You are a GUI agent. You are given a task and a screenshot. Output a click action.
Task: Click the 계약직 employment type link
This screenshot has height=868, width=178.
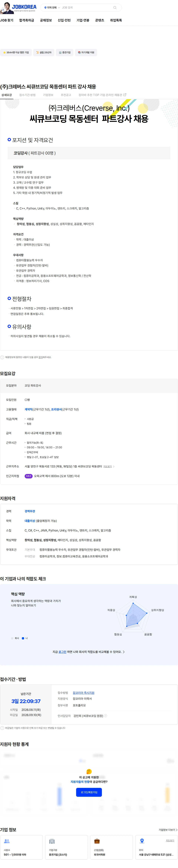[x=28, y=409]
